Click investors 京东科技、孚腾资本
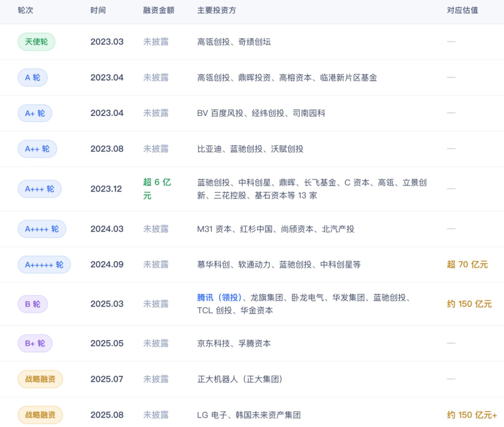The image size is (504, 427). point(234,343)
